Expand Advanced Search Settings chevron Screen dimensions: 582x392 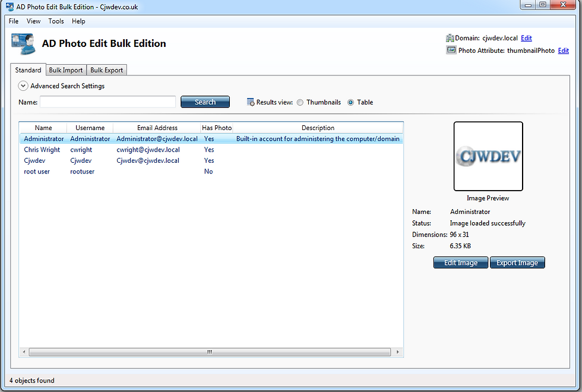point(23,86)
